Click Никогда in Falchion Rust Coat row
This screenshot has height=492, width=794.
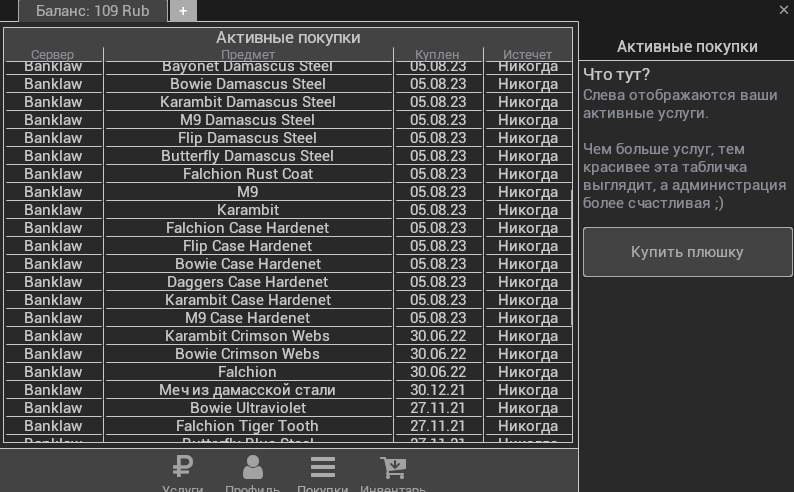tap(528, 174)
